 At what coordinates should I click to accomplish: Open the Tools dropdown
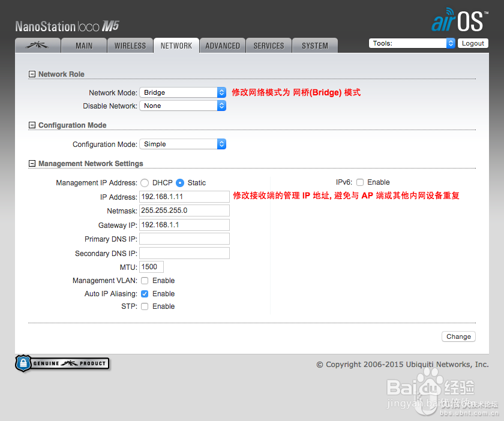point(412,43)
